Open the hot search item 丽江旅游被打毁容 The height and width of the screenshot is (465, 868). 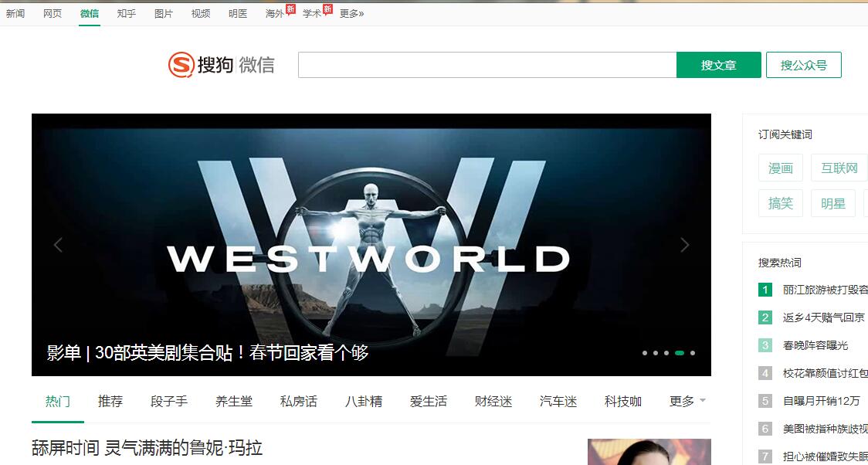(x=821, y=290)
